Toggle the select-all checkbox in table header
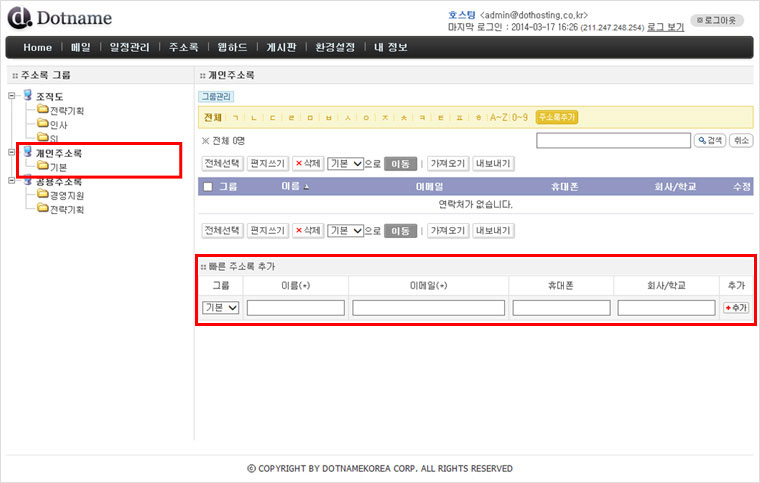This screenshot has width=760, height=483. click(208, 187)
